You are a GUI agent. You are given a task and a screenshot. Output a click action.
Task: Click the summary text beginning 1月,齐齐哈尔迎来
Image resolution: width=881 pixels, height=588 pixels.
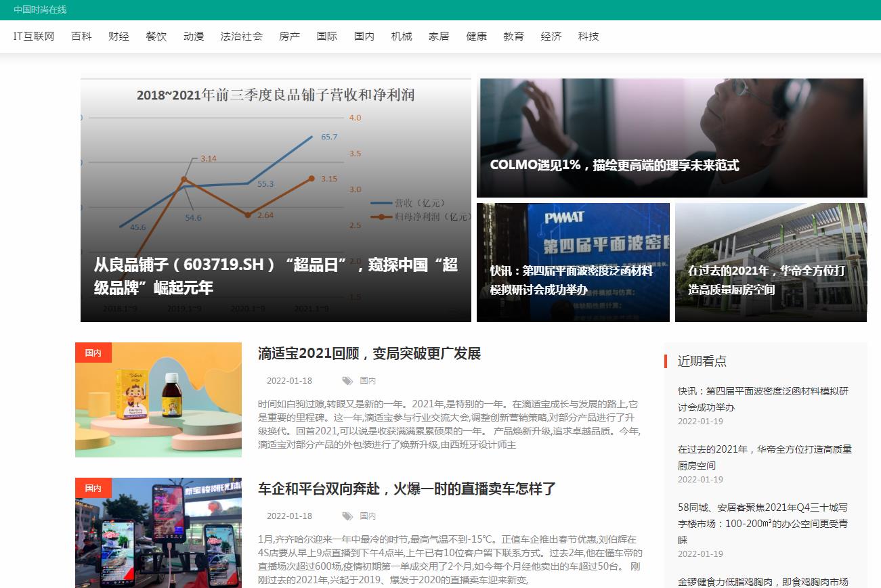tap(450, 560)
